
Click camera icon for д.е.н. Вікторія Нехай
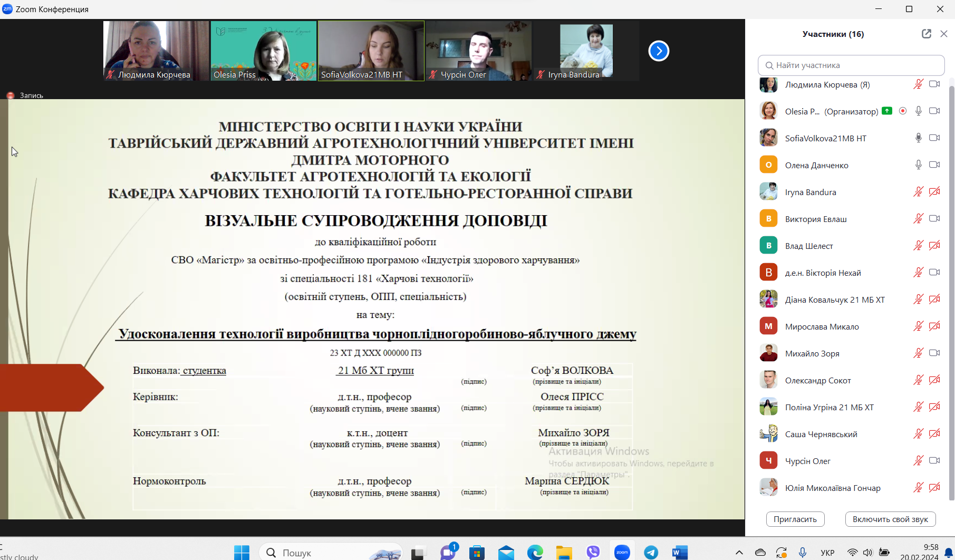(934, 273)
